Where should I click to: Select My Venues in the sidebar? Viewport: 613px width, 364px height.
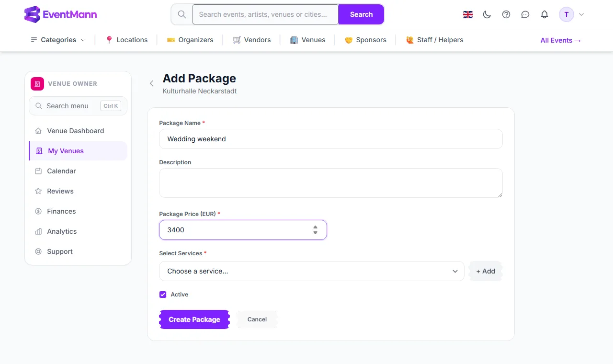pos(78,151)
